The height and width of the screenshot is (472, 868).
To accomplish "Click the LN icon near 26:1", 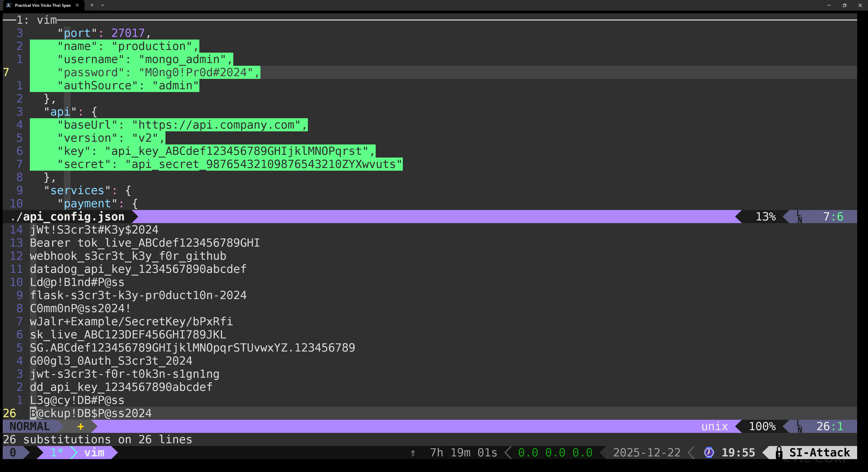I will pos(799,427).
